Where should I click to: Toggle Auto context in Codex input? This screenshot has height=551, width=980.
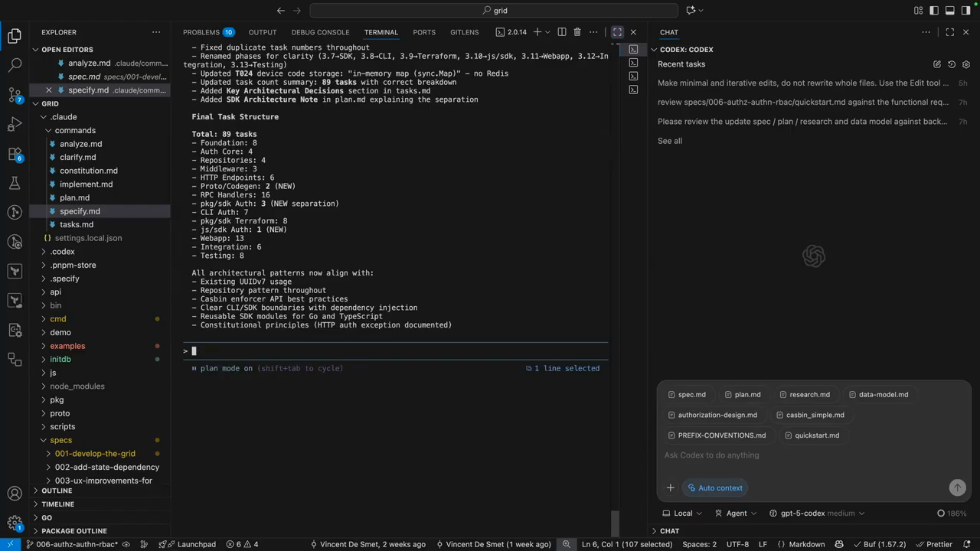click(714, 487)
